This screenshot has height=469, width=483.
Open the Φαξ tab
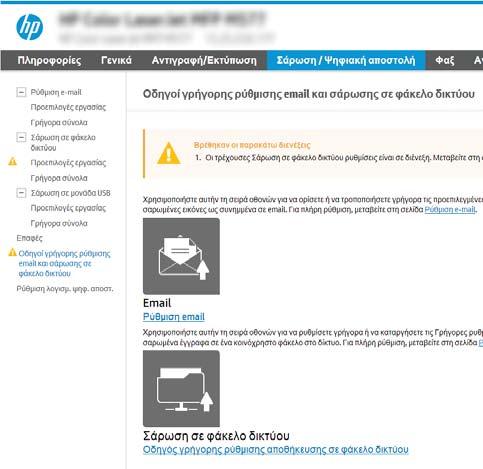click(x=445, y=60)
